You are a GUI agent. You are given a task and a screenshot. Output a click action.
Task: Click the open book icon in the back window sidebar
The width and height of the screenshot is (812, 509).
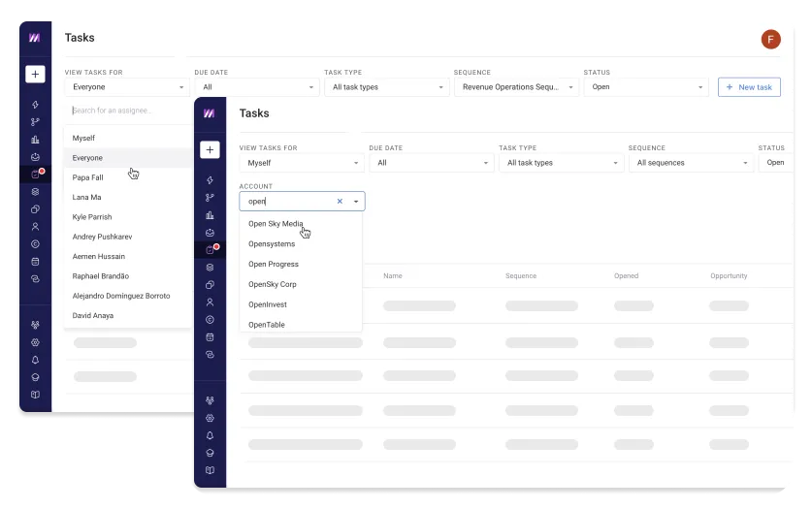tap(35, 395)
